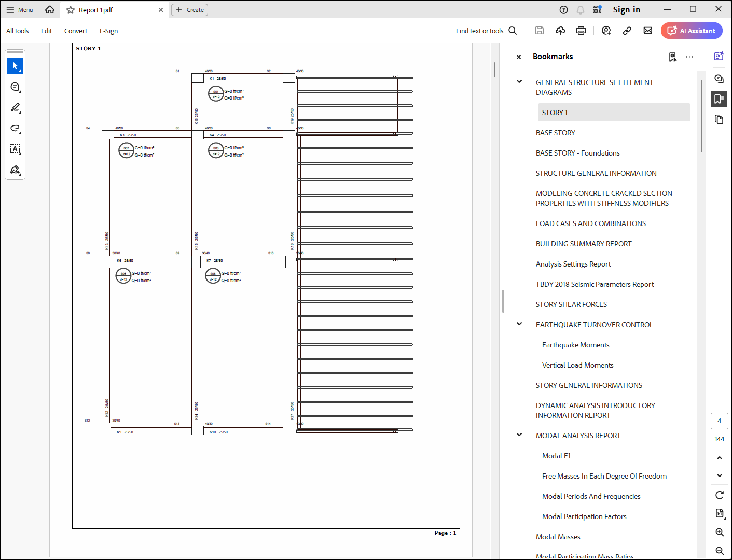The width and height of the screenshot is (732, 560).
Task: Activate the text box select tool
Action: pyautogui.click(x=15, y=149)
